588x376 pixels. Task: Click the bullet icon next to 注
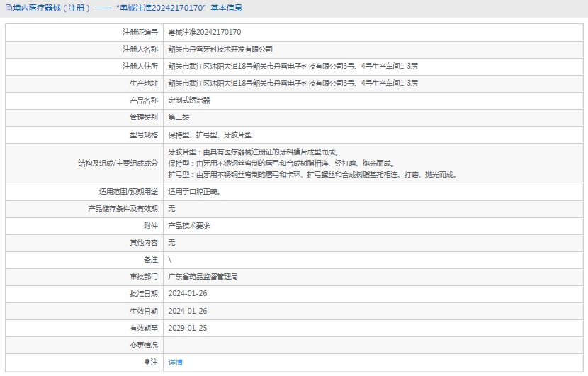(147, 362)
